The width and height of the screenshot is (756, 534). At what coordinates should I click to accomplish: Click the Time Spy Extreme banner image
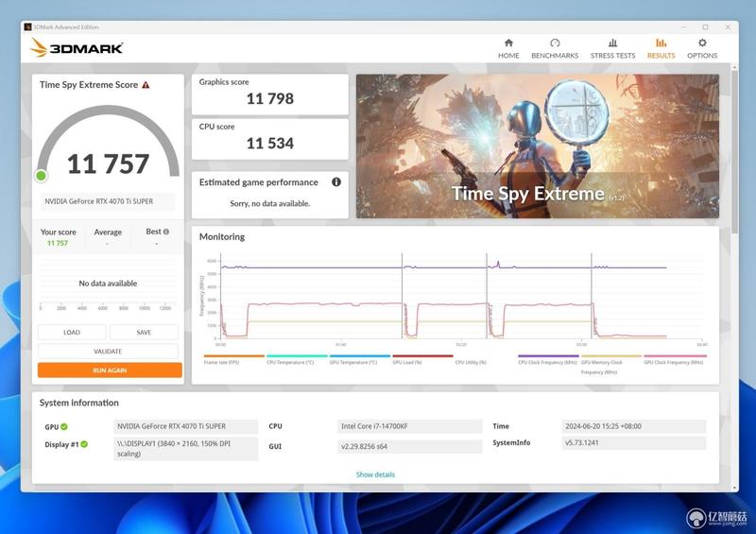click(x=538, y=146)
